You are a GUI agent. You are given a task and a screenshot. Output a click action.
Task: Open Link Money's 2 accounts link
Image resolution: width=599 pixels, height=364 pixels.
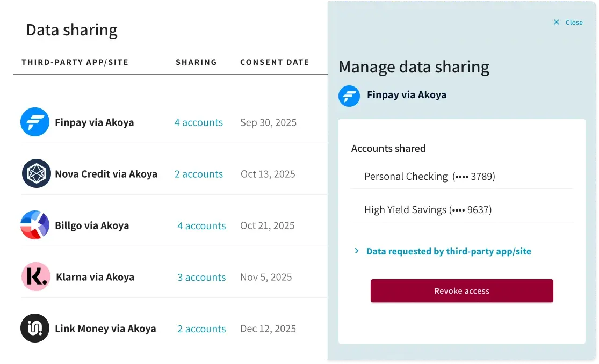(x=201, y=329)
